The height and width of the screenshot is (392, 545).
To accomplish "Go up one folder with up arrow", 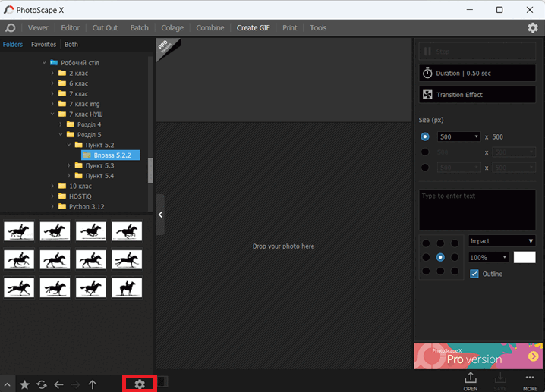I will point(93,384).
